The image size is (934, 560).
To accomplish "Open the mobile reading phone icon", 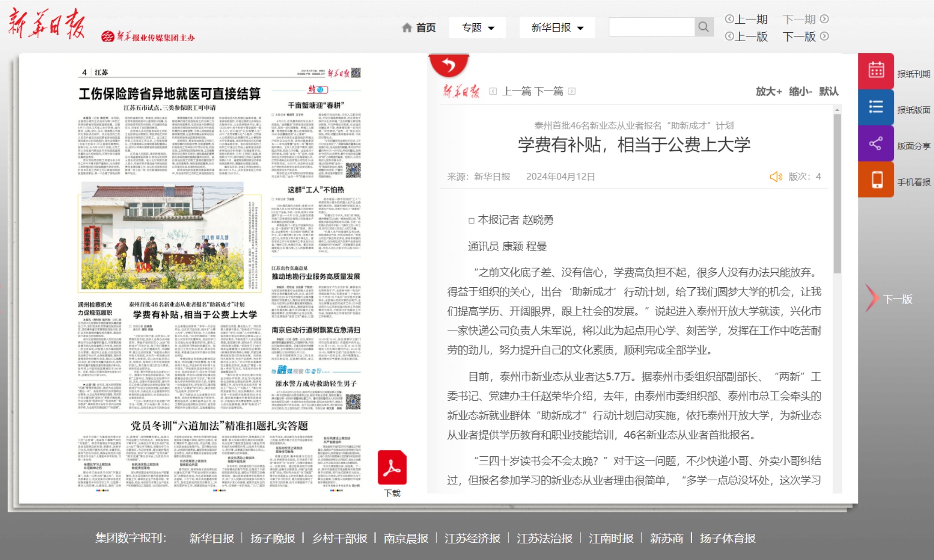I will click(x=877, y=179).
